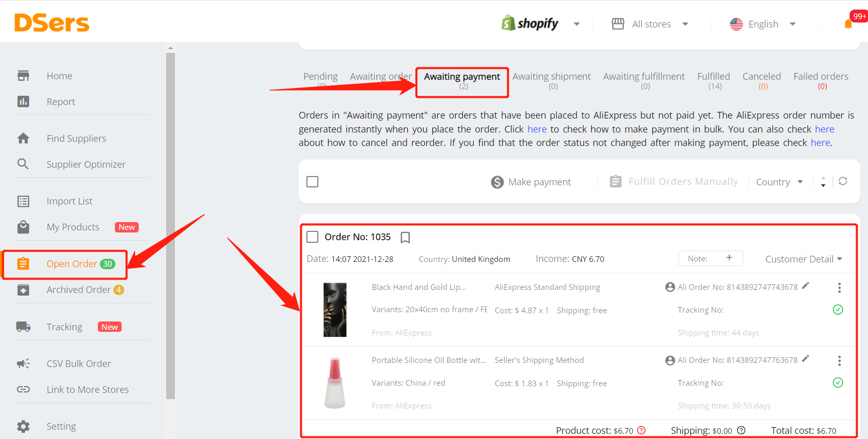Image resolution: width=868 pixels, height=439 pixels.
Task: Click the Shipping total help icon
Action: (741, 430)
